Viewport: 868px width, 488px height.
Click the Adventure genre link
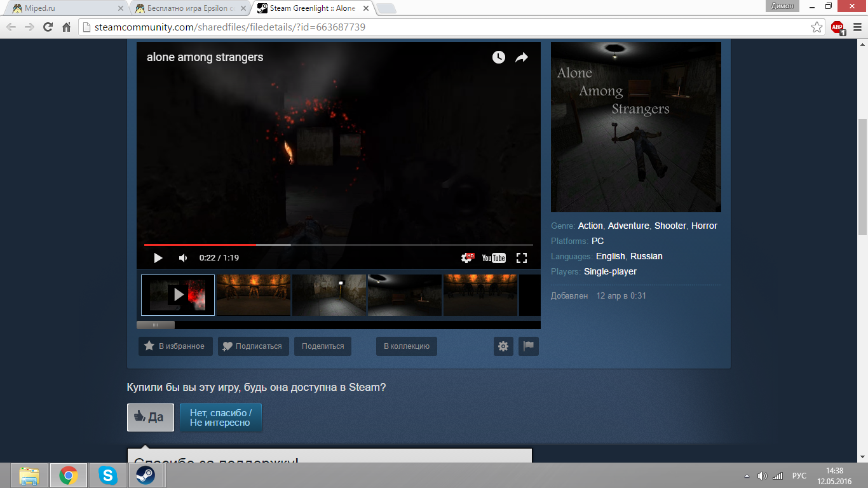(628, 226)
